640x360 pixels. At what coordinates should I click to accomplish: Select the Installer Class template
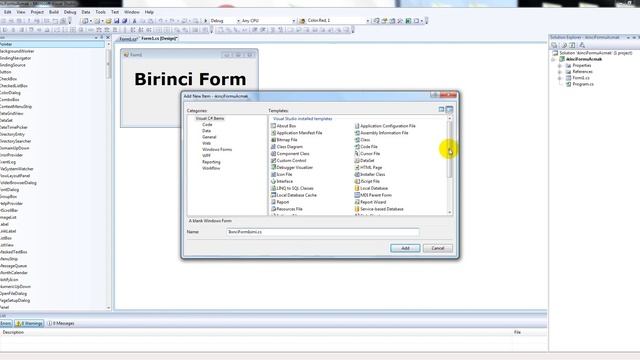point(370,174)
